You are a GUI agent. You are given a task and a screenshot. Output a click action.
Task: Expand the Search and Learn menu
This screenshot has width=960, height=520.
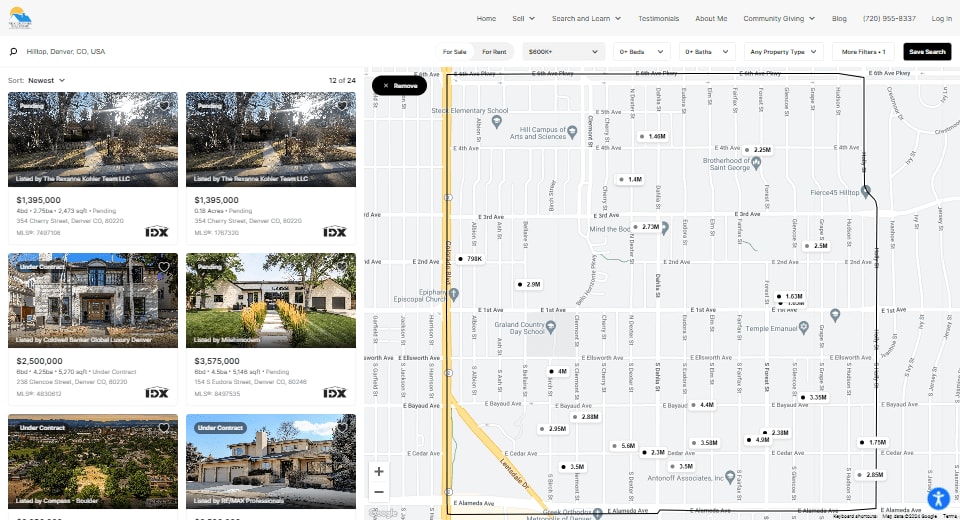[x=587, y=18]
